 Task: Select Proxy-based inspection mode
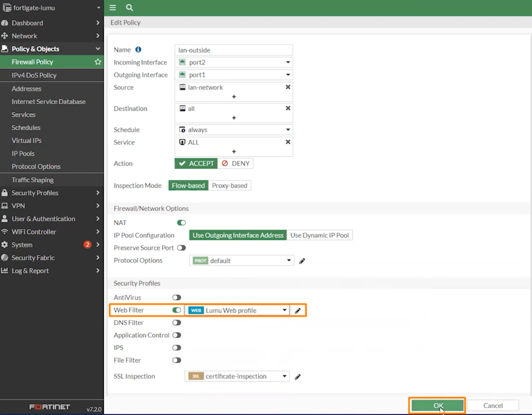tap(230, 185)
